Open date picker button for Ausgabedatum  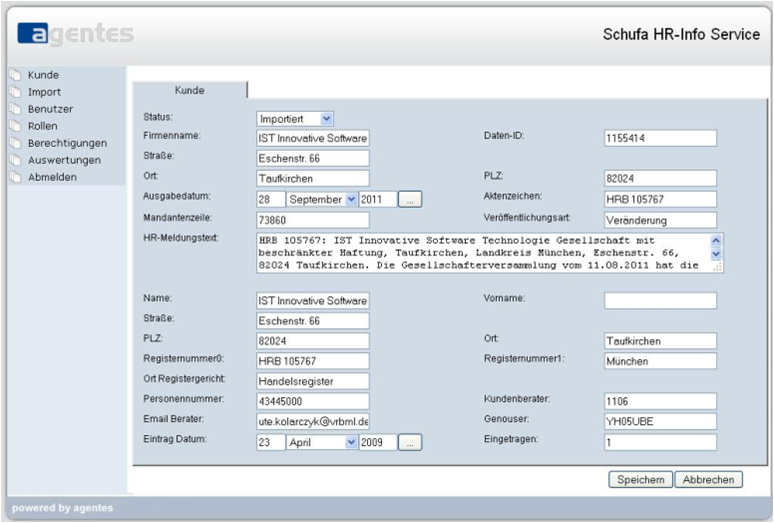click(x=410, y=199)
